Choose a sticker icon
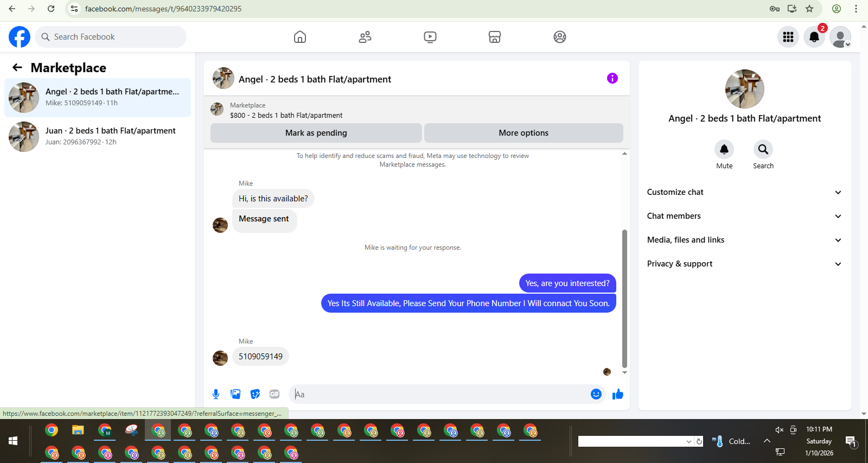The image size is (868, 463). 255,394
